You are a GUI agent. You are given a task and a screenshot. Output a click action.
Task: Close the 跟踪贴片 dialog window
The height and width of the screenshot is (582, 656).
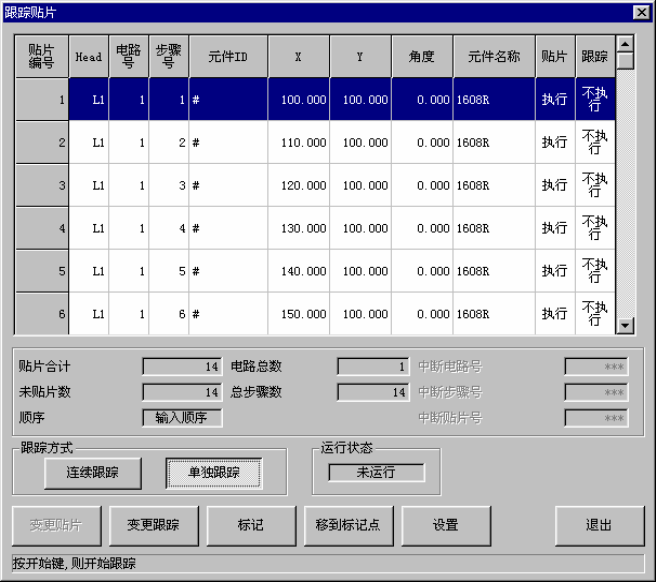(641, 13)
